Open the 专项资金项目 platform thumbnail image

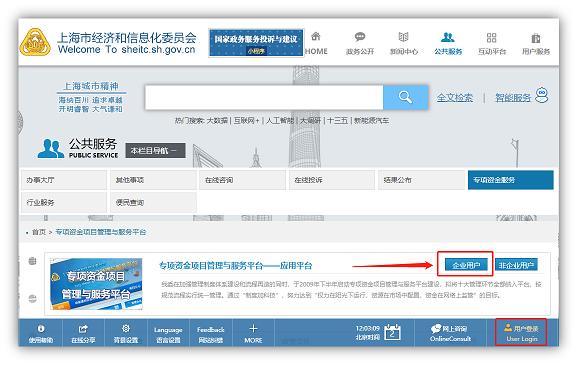96,284
